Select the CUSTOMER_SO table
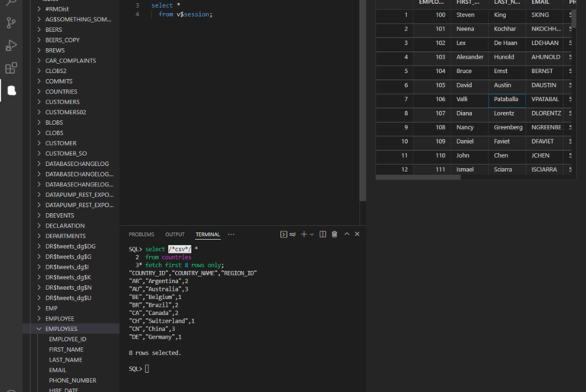 click(66, 154)
